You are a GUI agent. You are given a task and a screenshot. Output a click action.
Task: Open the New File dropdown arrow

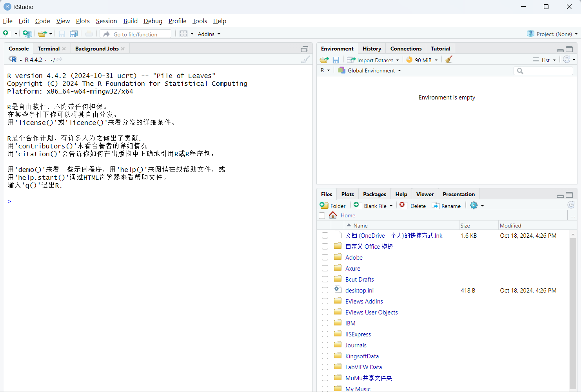[16, 34]
